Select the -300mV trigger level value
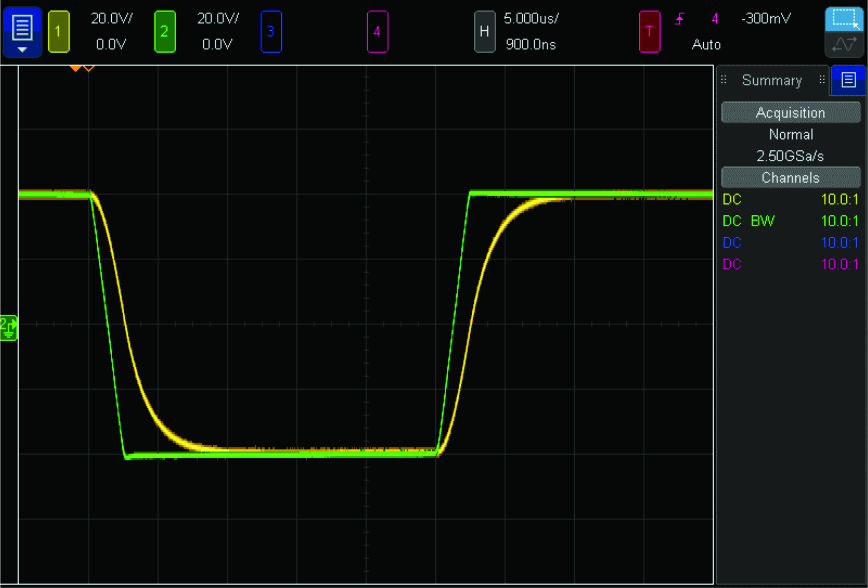The height and width of the screenshot is (588, 868). pos(766,19)
